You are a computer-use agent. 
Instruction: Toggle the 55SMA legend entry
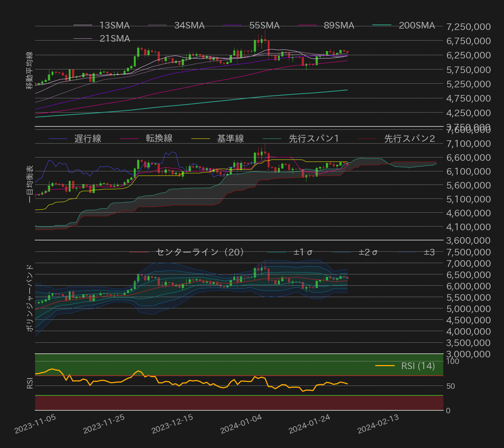(x=251, y=26)
